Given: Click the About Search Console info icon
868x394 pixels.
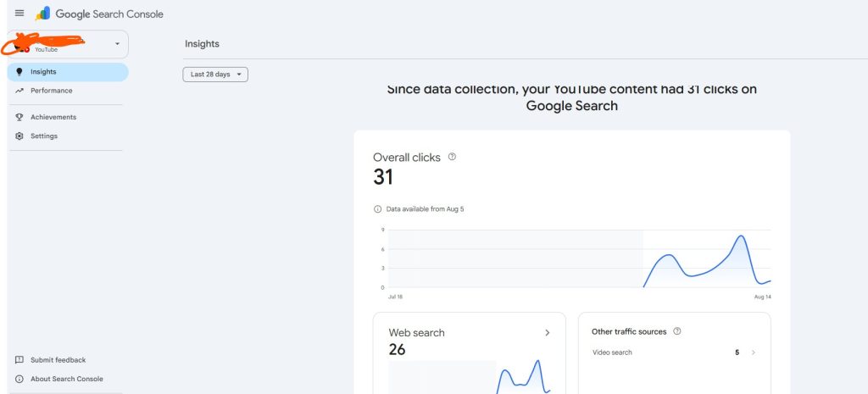Looking at the screenshot, I should [19, 379].
